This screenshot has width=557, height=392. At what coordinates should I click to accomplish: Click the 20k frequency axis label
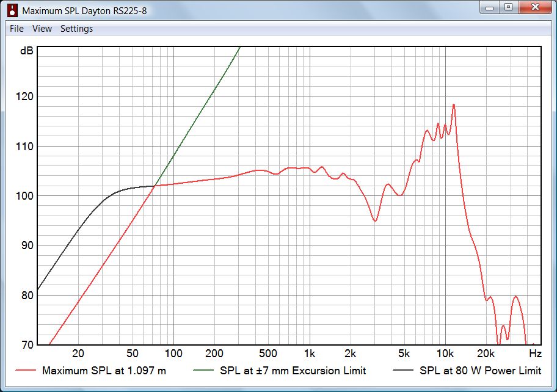click(x=486, y=354)
